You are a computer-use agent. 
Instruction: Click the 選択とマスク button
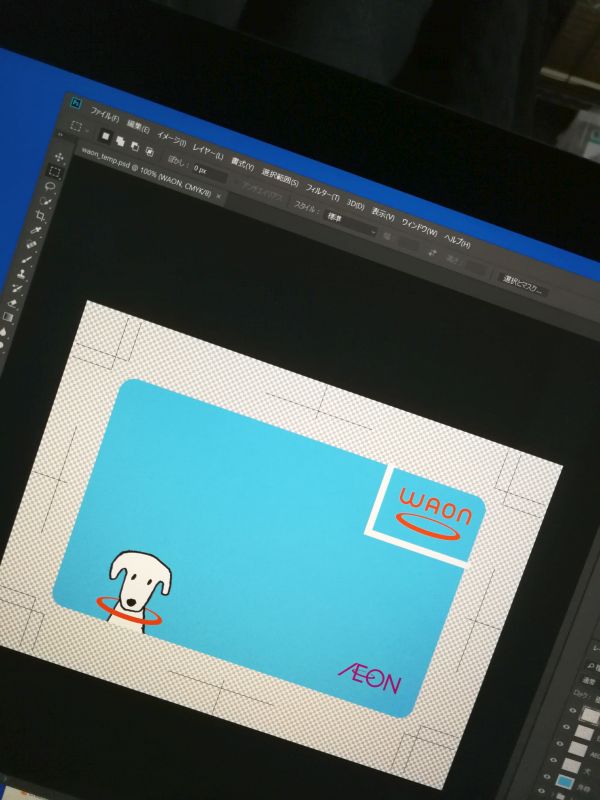coord(522,285)
